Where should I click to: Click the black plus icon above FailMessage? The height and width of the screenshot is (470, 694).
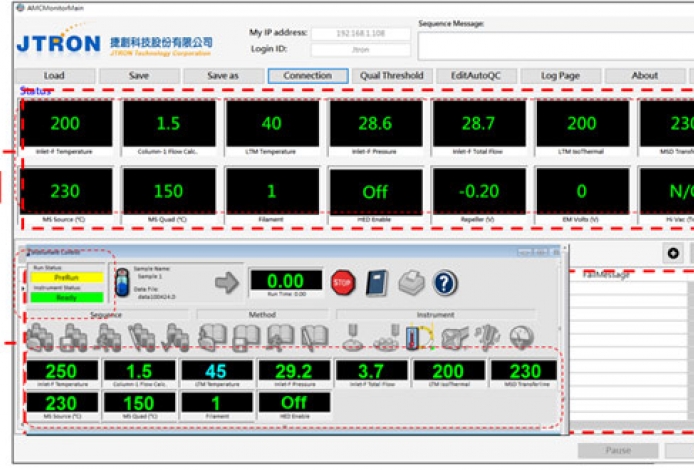tap(672, 254)
